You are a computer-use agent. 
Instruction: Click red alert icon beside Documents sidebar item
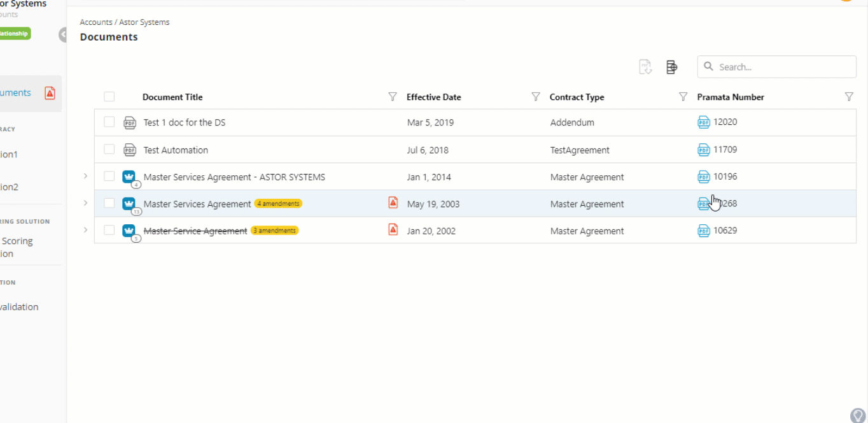point(50,93)
